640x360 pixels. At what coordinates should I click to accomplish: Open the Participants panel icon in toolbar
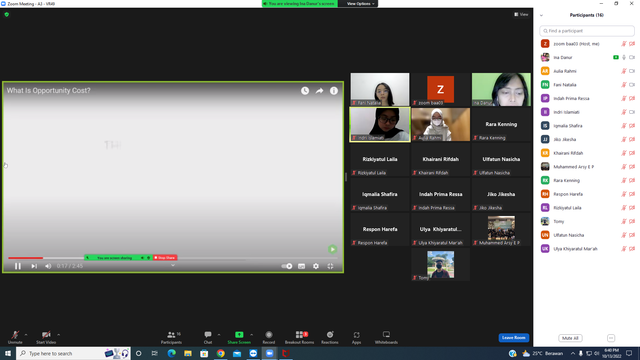coord(171,335)
